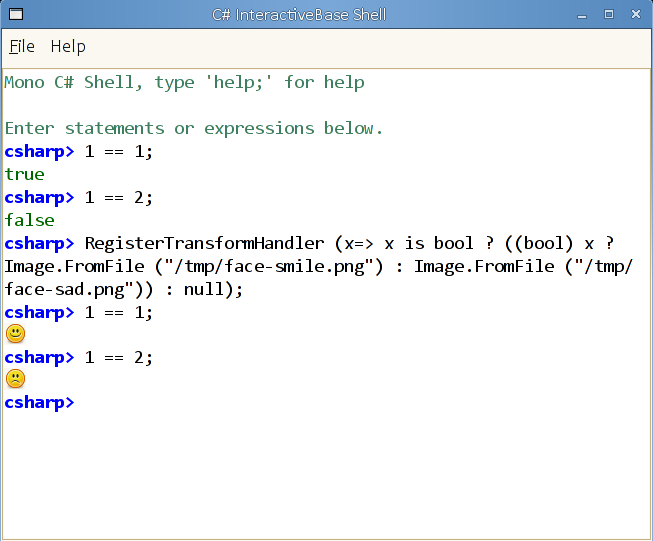Open the File menu
Viewport: 653px width, 541px height.
tap(22, 46)
